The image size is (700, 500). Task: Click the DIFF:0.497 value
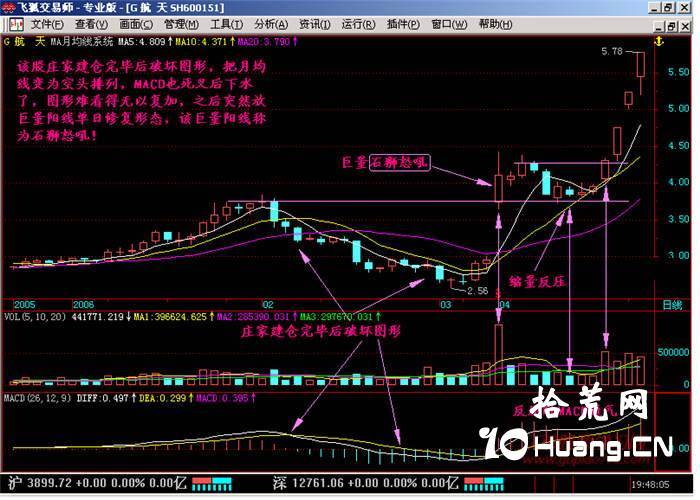coord(106,397)
